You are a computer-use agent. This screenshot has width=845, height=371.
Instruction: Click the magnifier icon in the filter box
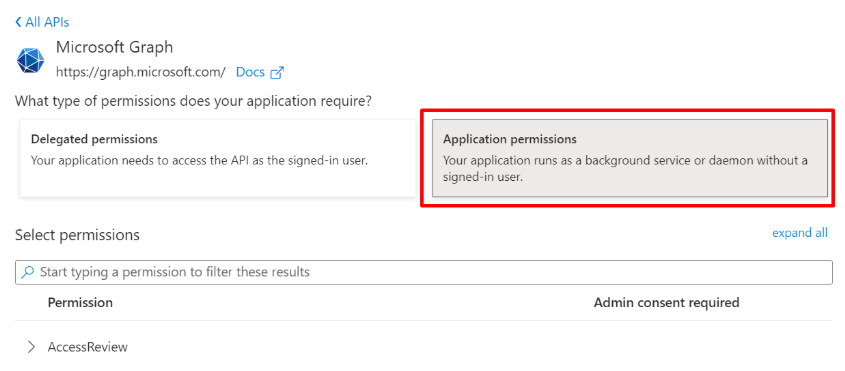27,272
